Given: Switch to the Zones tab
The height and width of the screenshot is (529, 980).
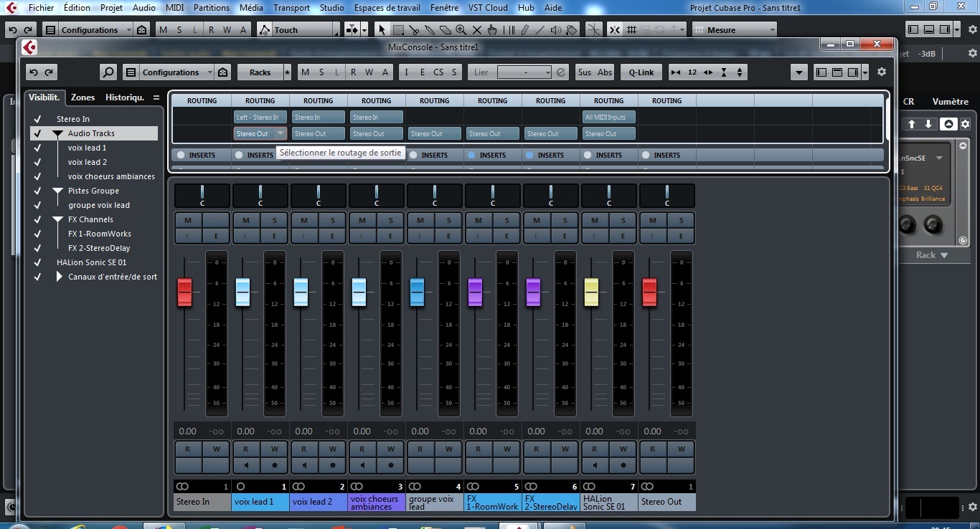Looking at the screenshot, I should (83, 97).
